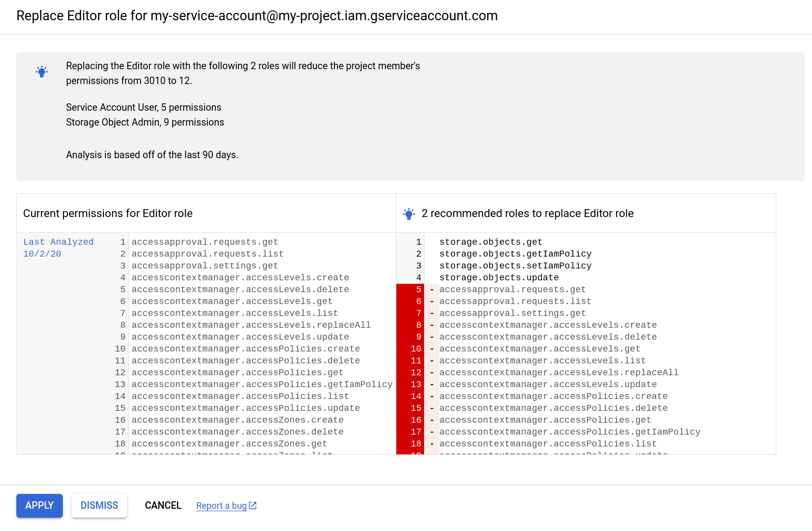Dismiss the Editor role recommendation

99,505
